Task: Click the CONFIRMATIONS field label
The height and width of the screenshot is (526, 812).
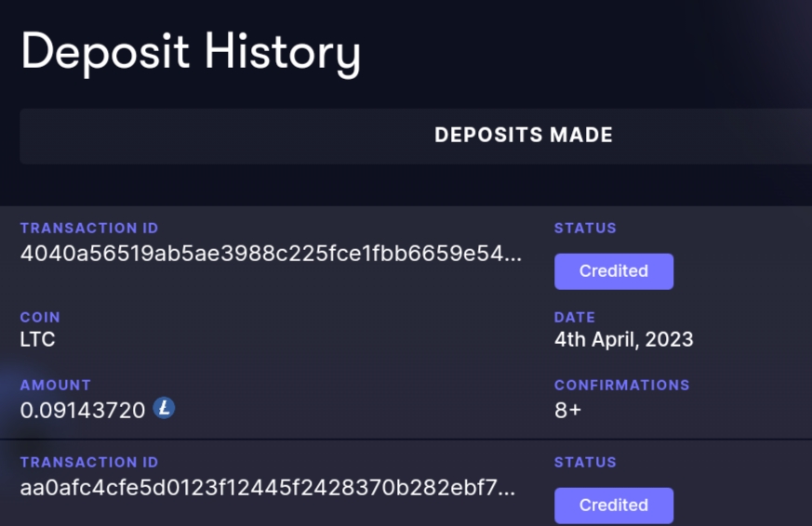Action: pyautogui.click(x=622, y=386)
